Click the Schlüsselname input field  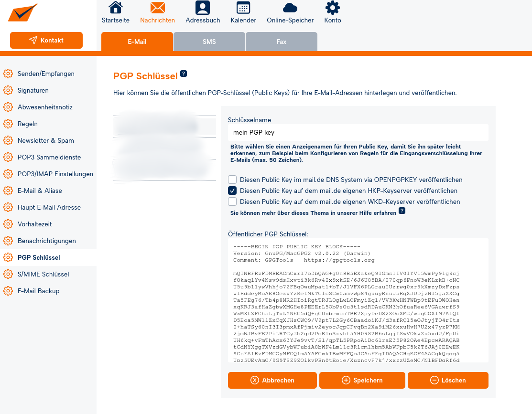[358, 133]
